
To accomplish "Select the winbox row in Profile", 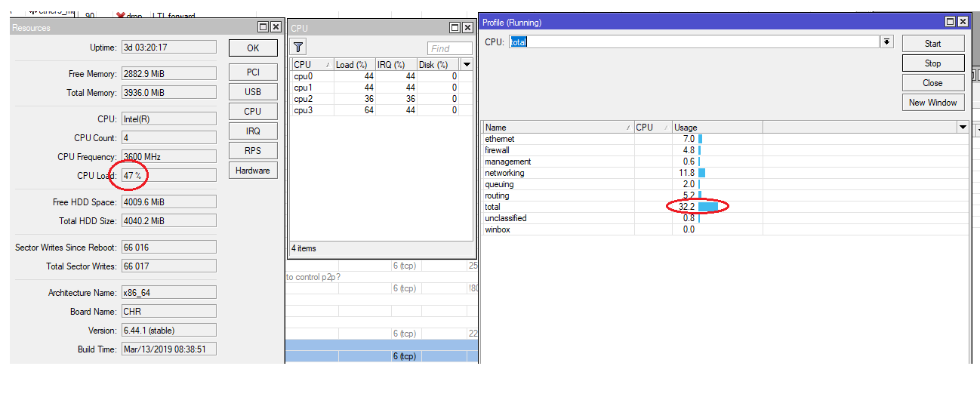I will 726,229.
